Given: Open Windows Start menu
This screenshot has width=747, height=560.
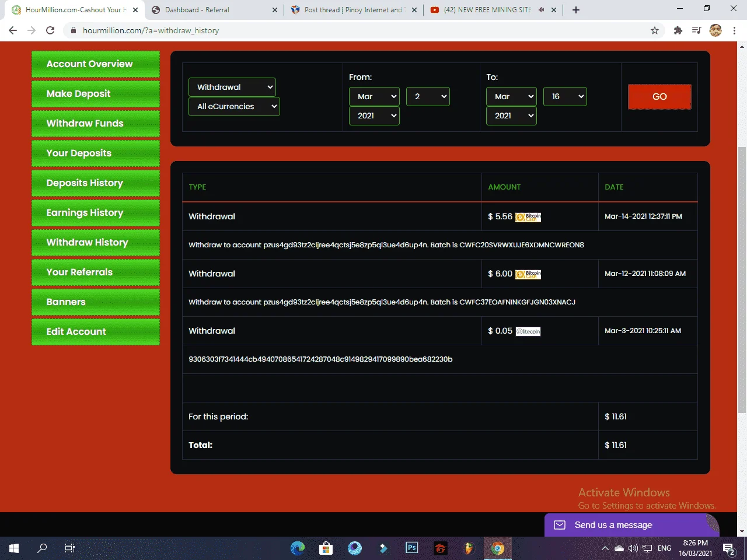Looking at the screenshot, I should tap(14, 548).
